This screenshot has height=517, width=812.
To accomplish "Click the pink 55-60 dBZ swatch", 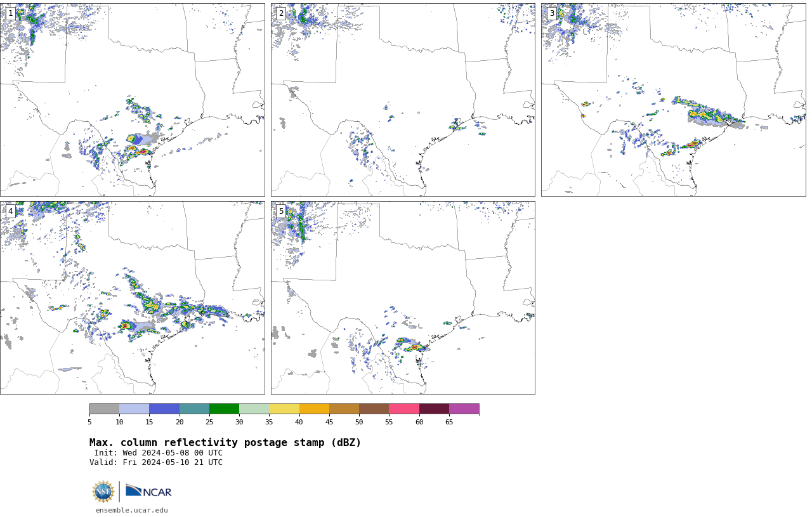I will coord(404,409).
